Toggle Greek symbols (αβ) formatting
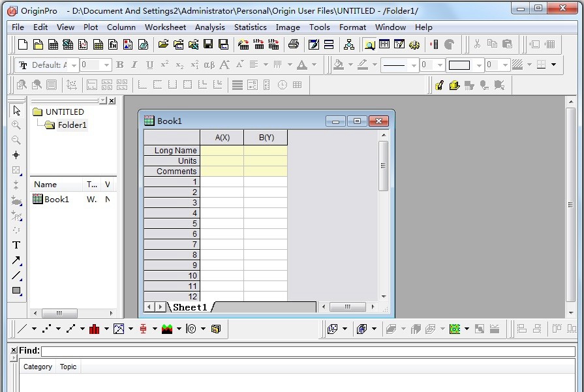The image size is (584, 392). (209, 65)
